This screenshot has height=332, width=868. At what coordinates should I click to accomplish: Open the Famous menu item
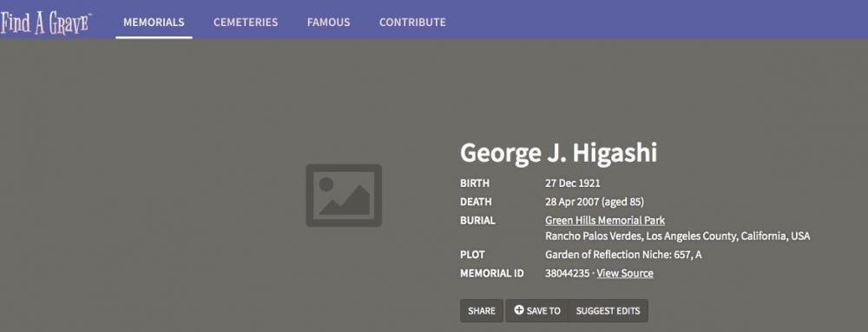(x=329, y=23)
